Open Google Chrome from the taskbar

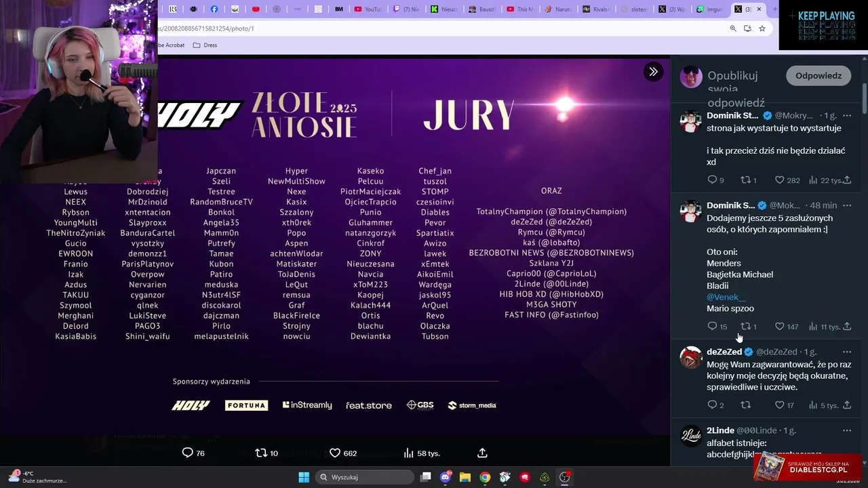[485, 477]
